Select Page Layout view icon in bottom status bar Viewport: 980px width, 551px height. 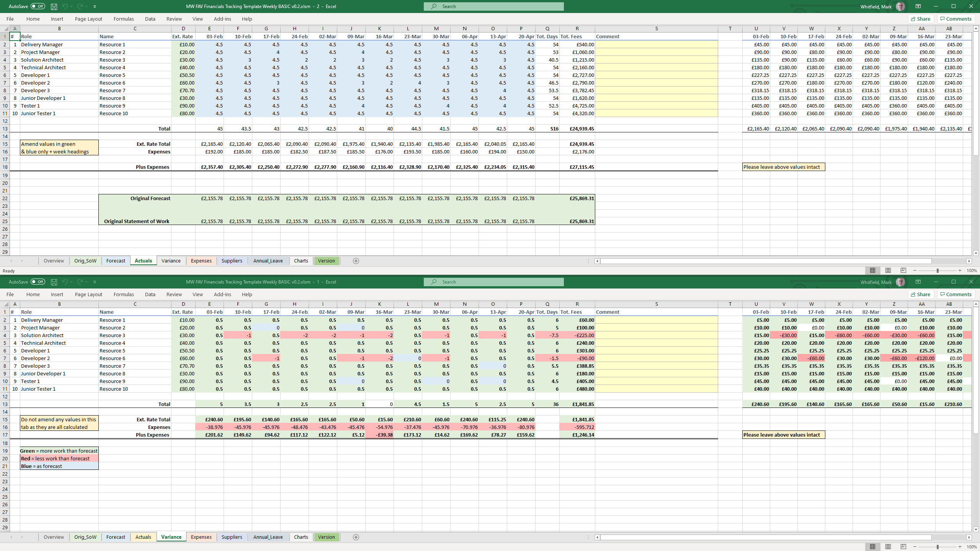(x=888, y=547)
